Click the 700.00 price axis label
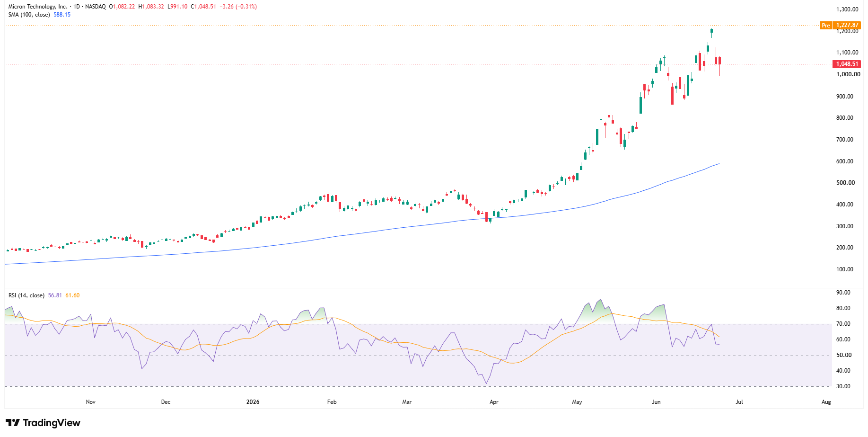Screen dimensions: 868x437 pos(845,140)
